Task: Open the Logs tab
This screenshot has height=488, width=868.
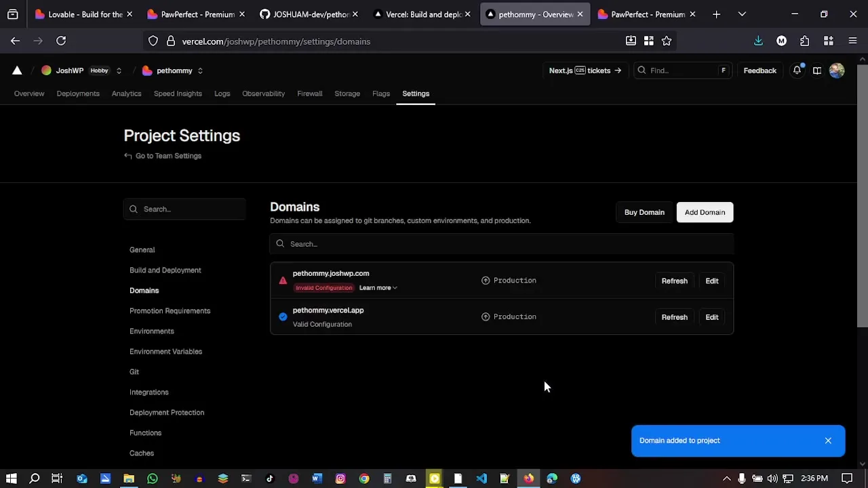Action: coord(222,94)
